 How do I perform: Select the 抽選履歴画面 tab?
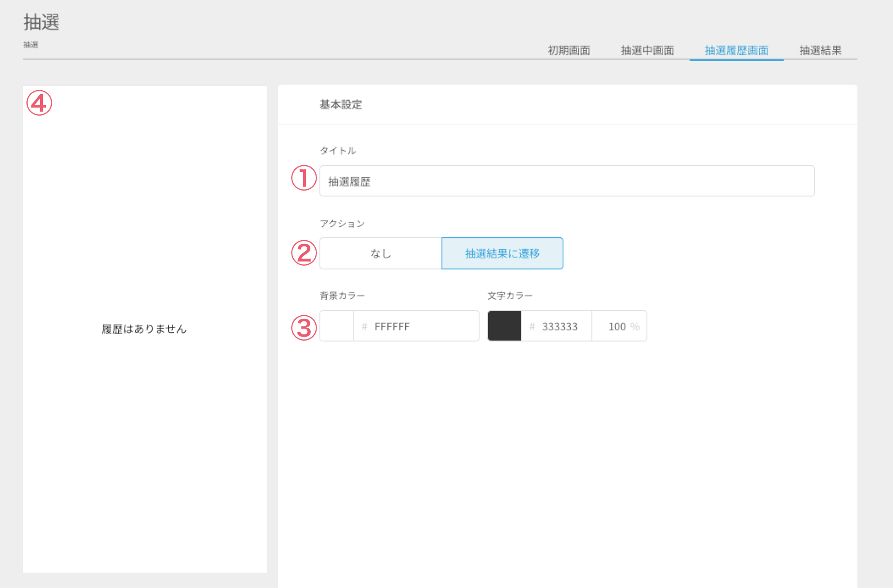tap(736, 50)
